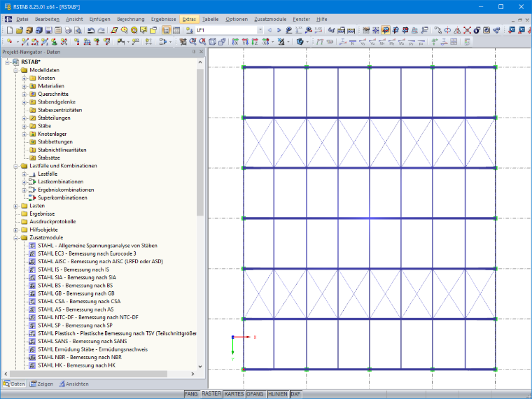Toggle OFANG object snap
The height and width of the screenshot is (399, 532).
click(255, 394)
